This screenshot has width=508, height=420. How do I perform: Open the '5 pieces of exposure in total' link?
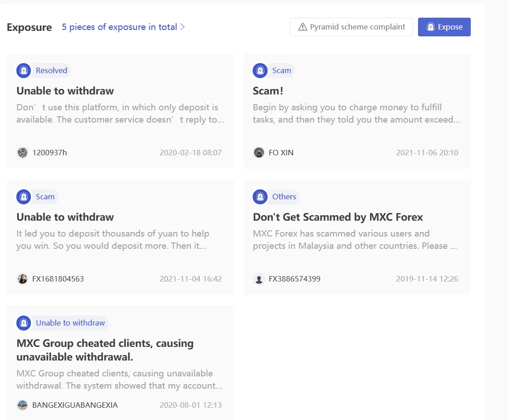(x=123, y=27)
